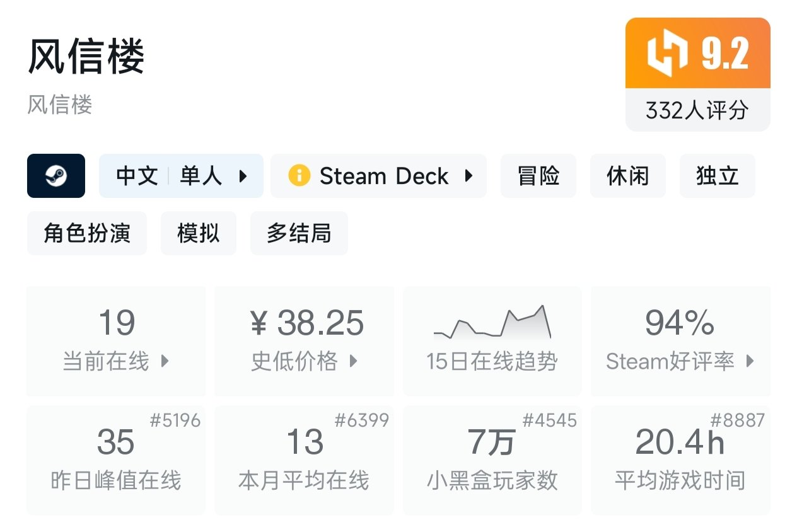This screenshot has height=532, width=797.
Task: Open 当前在线 details arrow
Action: click(x=165, y=362)
